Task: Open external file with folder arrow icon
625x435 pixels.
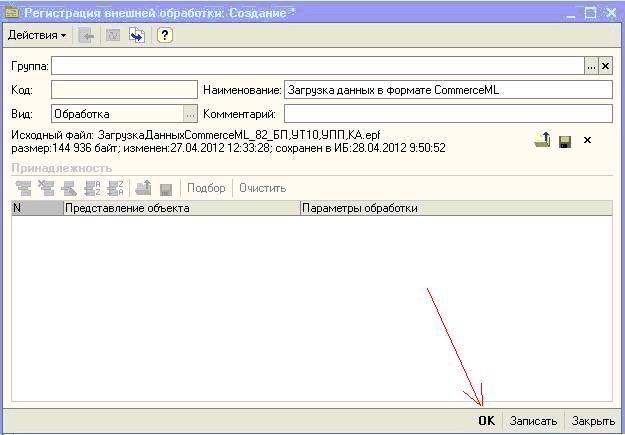Action: (x=542, y=140)
